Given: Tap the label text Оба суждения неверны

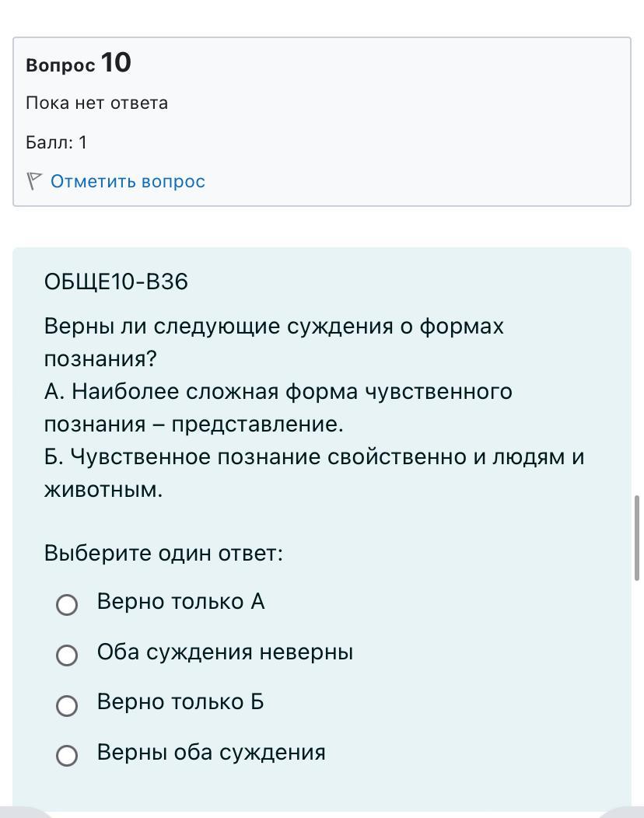Looking at the screenshot, I should pos(225,652).
